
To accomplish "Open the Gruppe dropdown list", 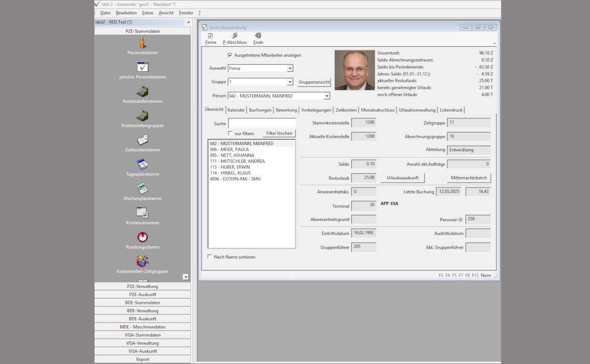I will pos(290,82).
